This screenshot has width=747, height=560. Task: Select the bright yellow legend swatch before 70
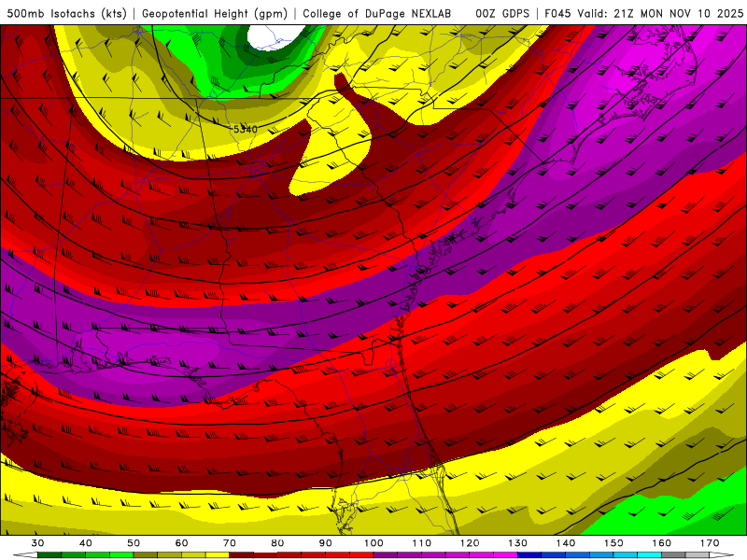click(x=218, y=555)
